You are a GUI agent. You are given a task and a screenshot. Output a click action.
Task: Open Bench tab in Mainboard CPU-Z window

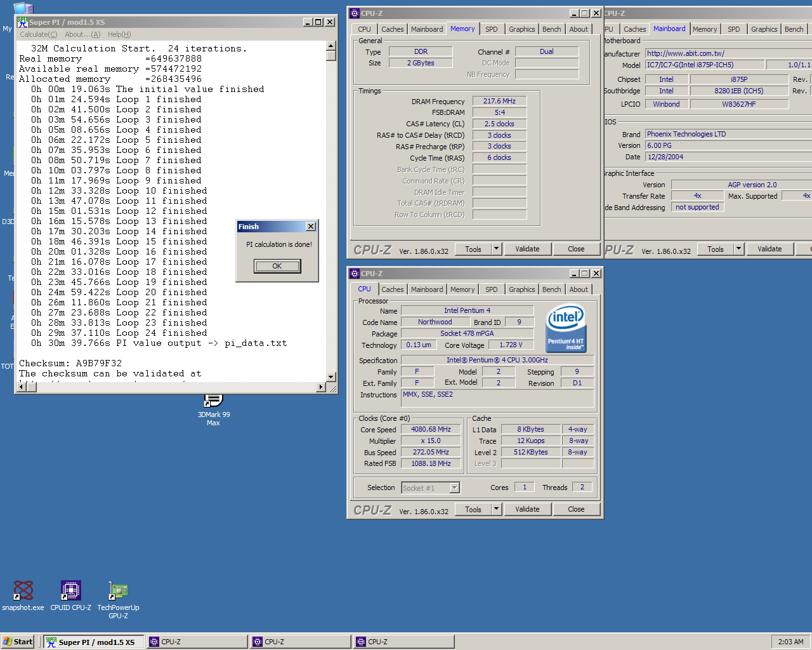794,29
